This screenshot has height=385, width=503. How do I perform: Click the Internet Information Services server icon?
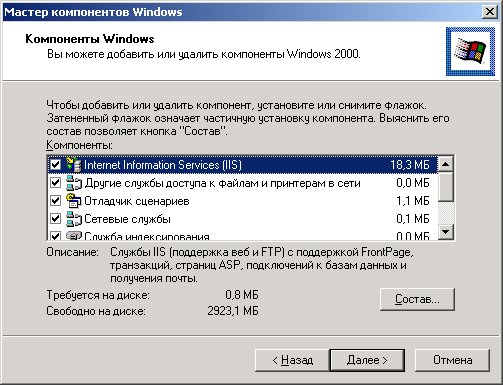pyautogui.click(x=74, y=165)
